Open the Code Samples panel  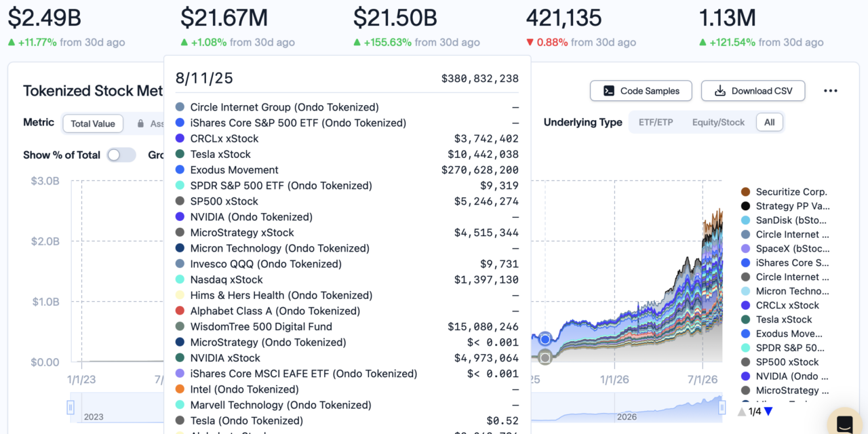click(641, 91)
